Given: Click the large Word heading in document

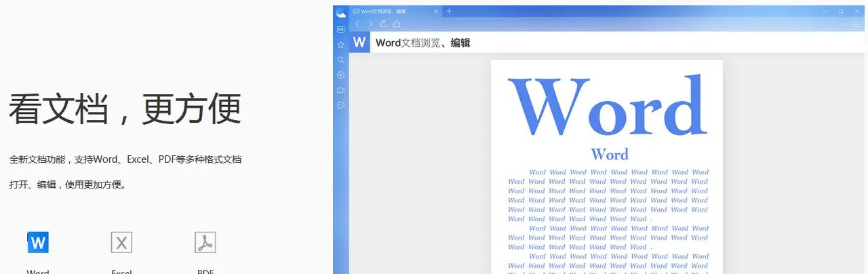Looking at the screenshot, I should [607, 106].
